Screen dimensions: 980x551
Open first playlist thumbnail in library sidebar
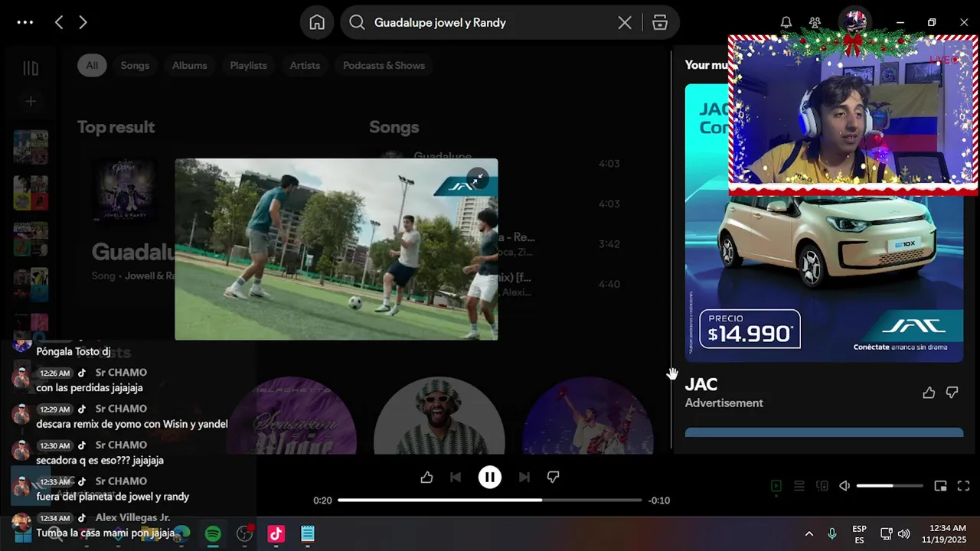tap(31, 147)
